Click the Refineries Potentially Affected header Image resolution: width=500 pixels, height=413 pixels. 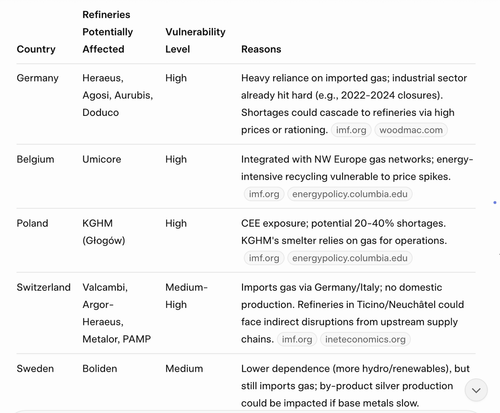[x=108, y=32]
